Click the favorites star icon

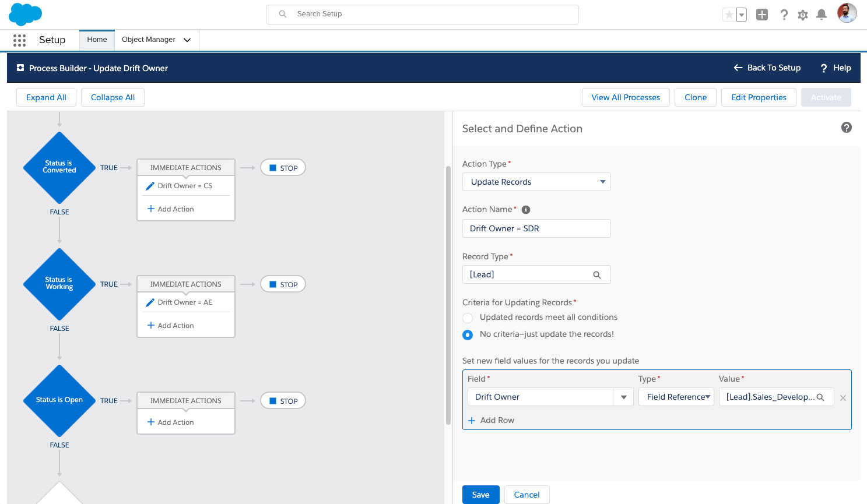point(729,15)
